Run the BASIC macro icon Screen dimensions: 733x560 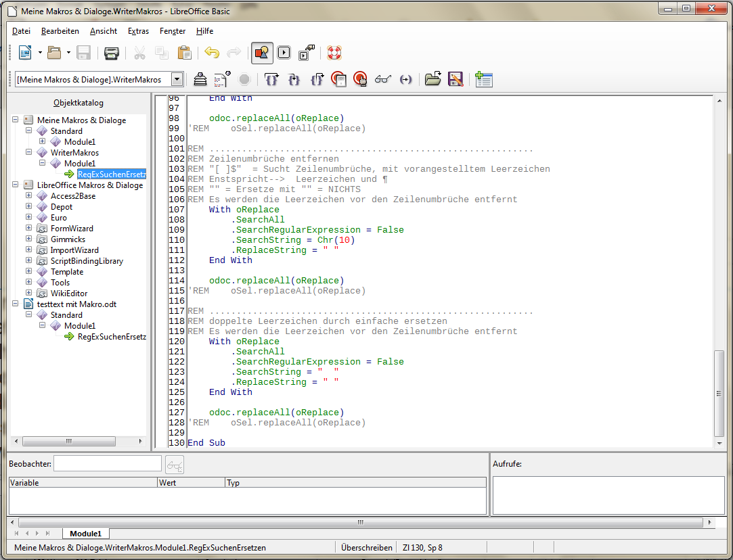coord(222,79)
